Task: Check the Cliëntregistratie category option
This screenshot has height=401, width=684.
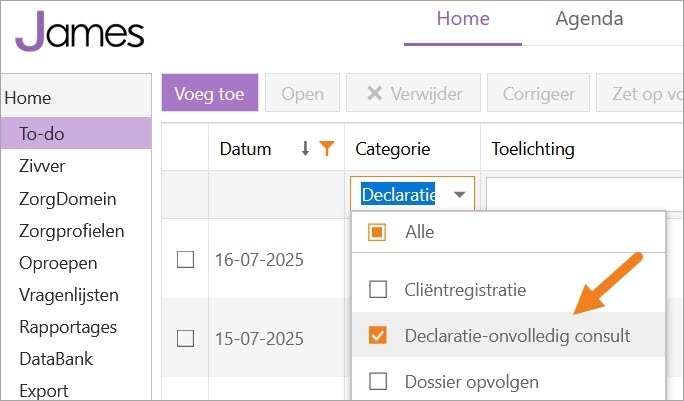Action: (x=378, y=290)
